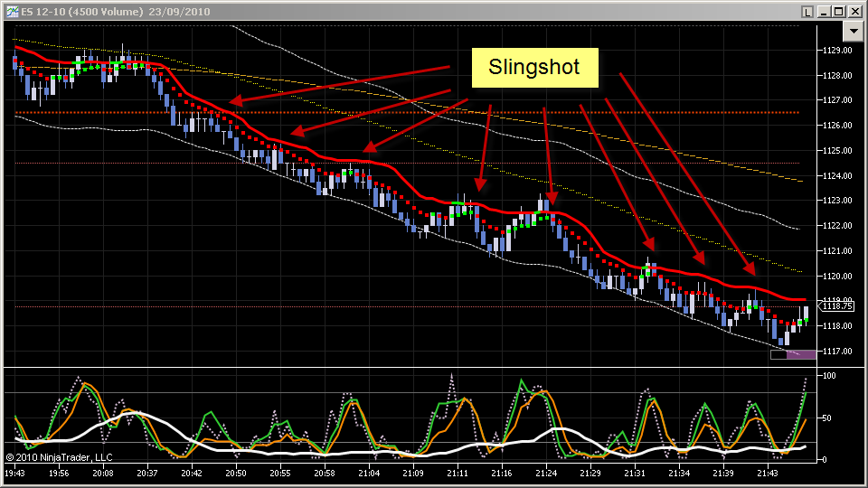
Task: Click the 21:31 time axis label
Action: click(x=635, y=473)
